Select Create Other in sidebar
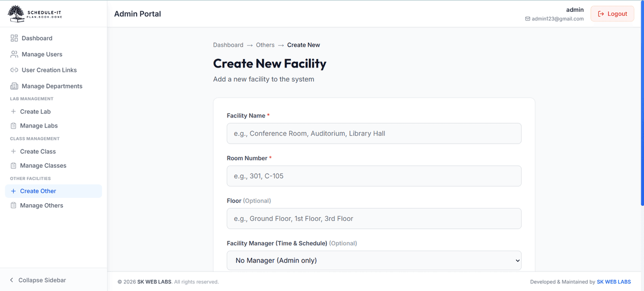Image resolution: width=644 pixels, height=291 pixels. (54, 191)
